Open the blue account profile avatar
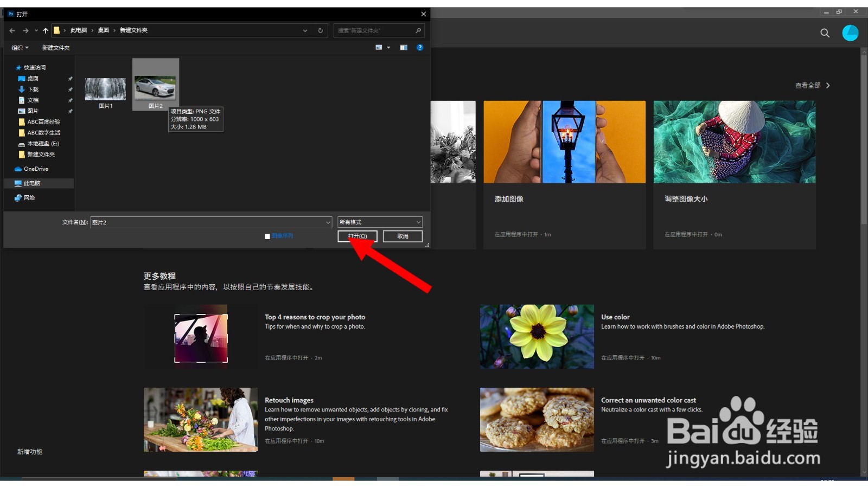868x488 pixels. pos(850,33)
